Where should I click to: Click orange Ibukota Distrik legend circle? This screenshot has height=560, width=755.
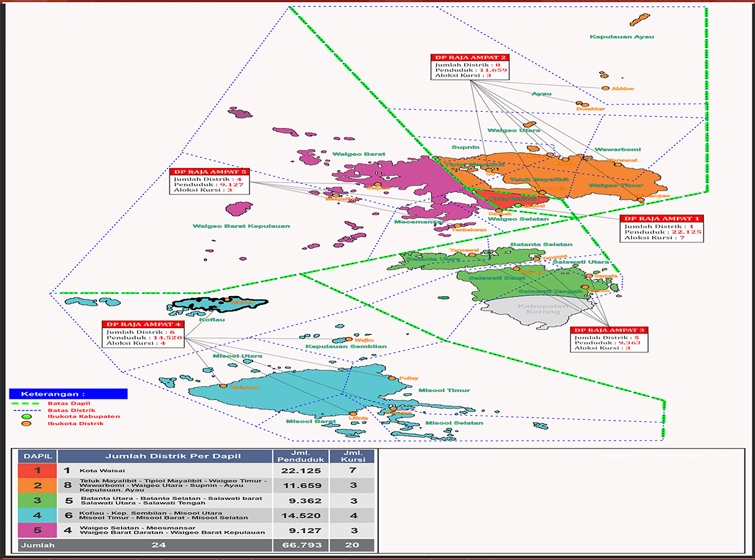tap(26, 423)
